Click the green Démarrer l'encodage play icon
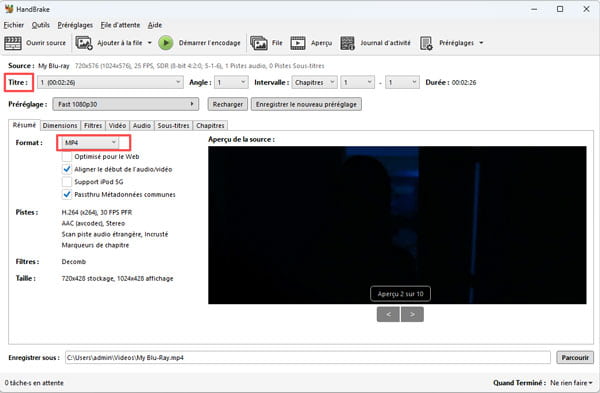The width and height of the screenshot is (600, 393). tap(166, 43)
